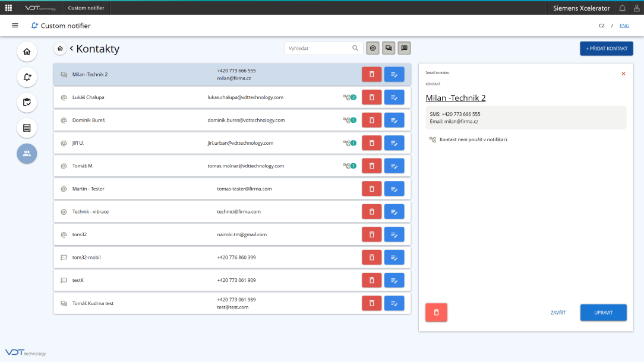Click the Vyhledat search field
This screenshot has height=362, width=644.
click(318, 48)
